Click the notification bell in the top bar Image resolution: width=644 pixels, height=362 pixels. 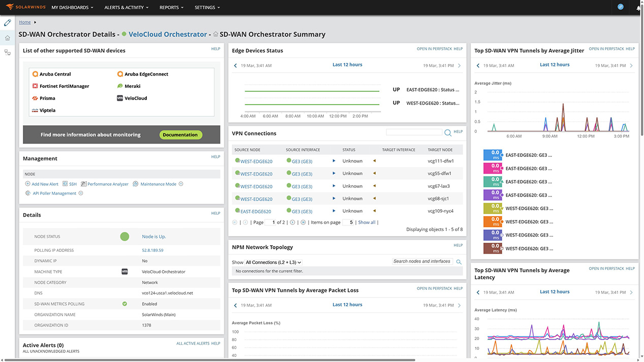[x=638, y=9]
